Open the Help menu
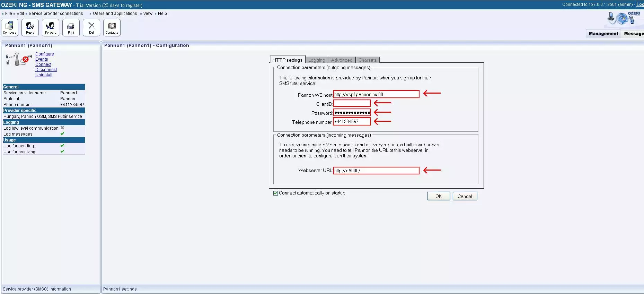This screenshot has width=644, height=294. tap(162, 14)
